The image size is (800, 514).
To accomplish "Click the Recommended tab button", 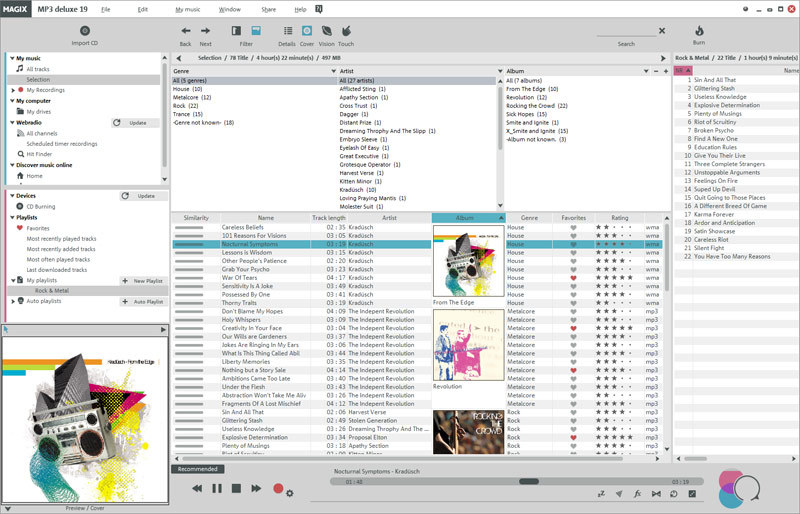I will click(x=197, y=469).
